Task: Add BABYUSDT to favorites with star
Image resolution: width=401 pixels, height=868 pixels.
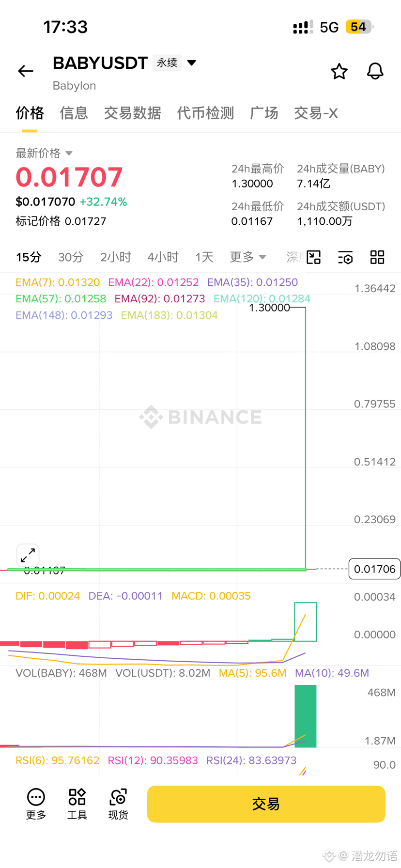Action: coord(339,71)
